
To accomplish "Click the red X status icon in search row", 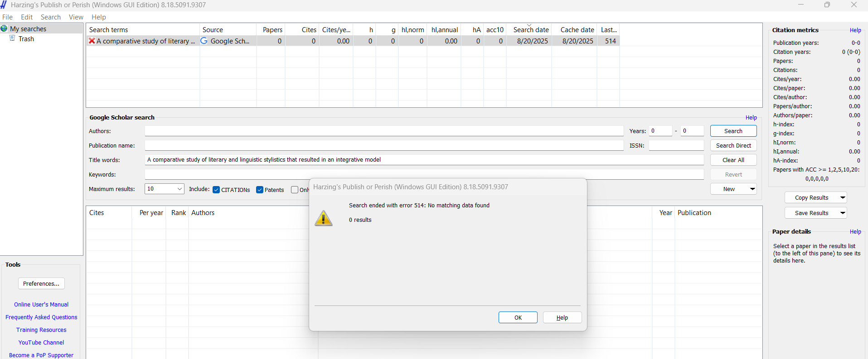I will click(92, 41).
